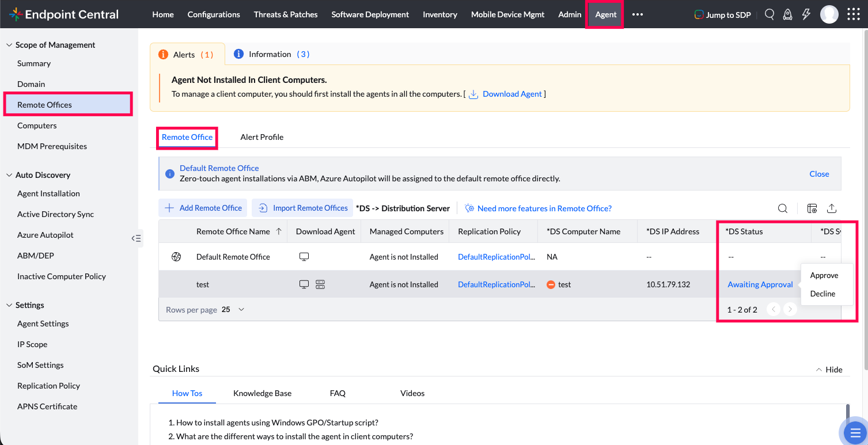Viewport: 868px width, 445px height.
Task: Click the lightning bolt quick actions icon
Action: click(x=806, y=14)
